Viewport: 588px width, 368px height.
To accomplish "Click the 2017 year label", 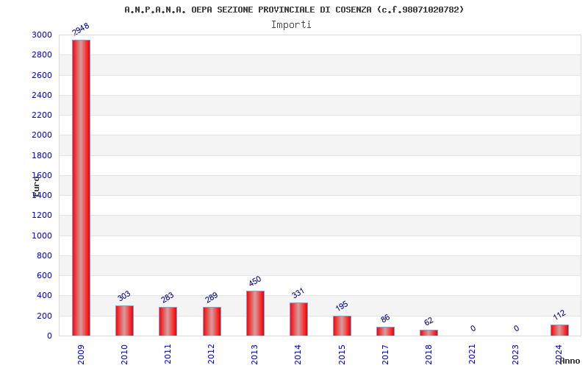I will 385,354.
